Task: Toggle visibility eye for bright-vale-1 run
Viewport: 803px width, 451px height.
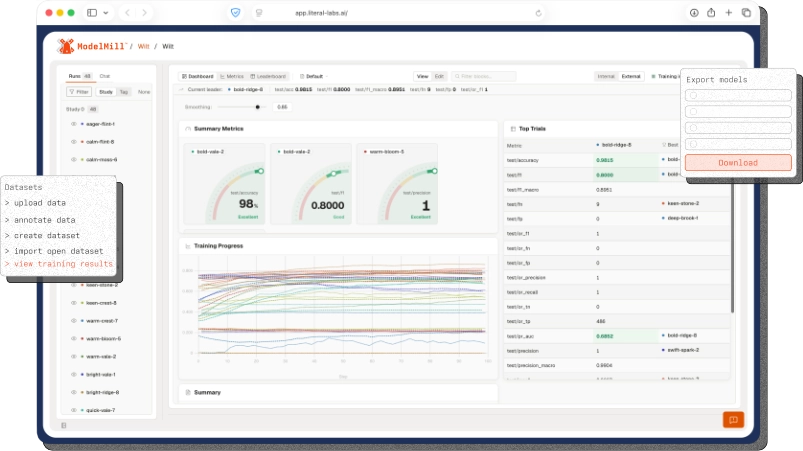Action: pos(74,375)
